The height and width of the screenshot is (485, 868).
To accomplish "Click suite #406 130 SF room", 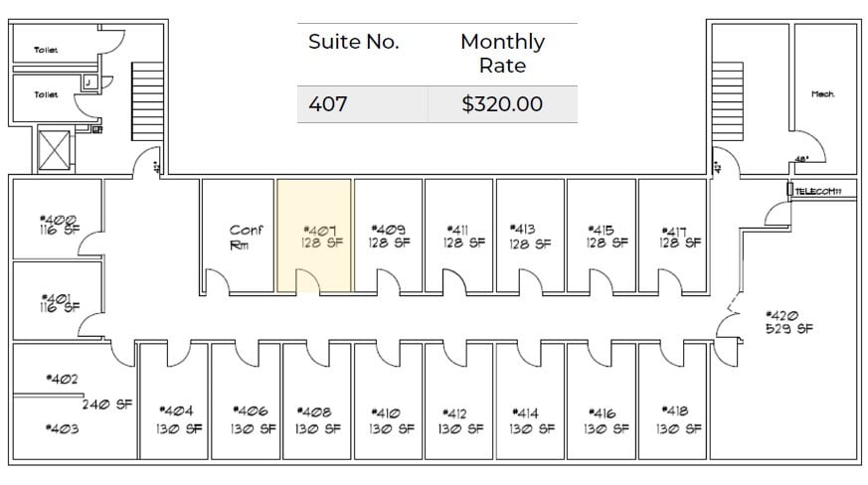I will [x=246, y=402].
